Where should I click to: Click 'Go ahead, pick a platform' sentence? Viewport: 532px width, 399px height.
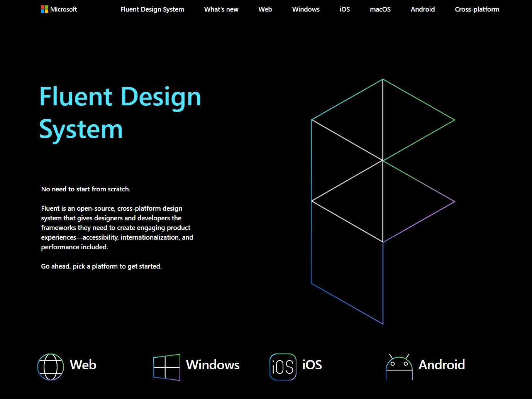tap(102, 266)
